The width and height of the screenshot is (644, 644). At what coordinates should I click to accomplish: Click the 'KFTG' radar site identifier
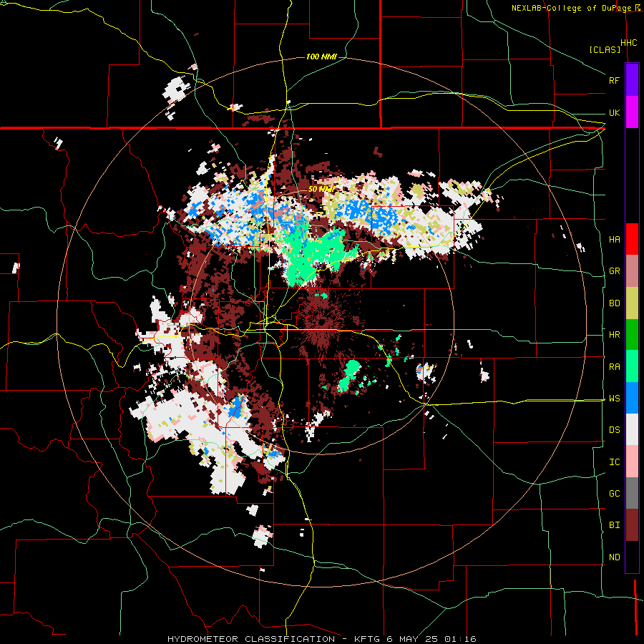(x=367, y=639)
